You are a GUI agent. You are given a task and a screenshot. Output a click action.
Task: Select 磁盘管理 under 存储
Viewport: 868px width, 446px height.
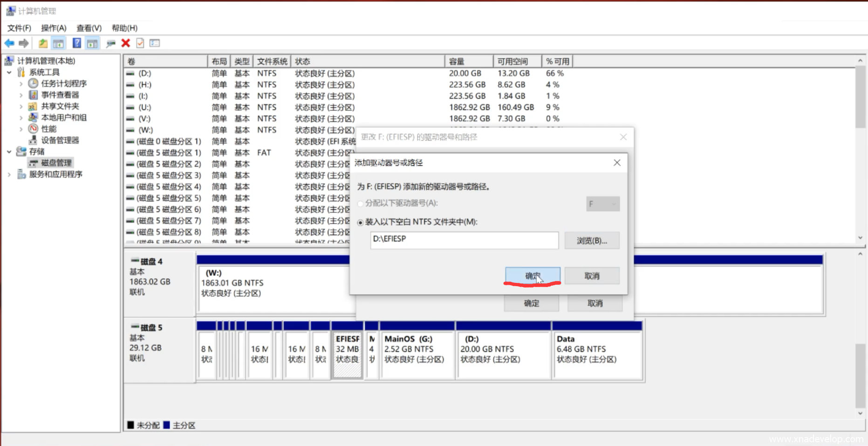(56, 163)
